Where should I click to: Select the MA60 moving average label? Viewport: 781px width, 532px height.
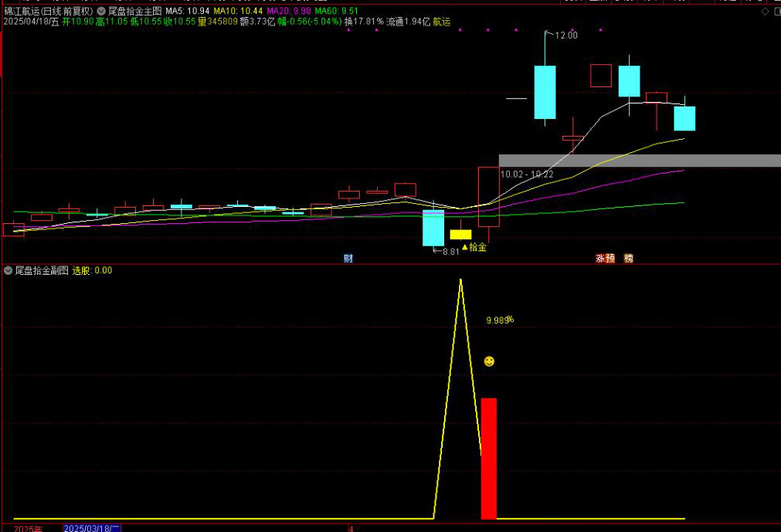pos(336,12)
